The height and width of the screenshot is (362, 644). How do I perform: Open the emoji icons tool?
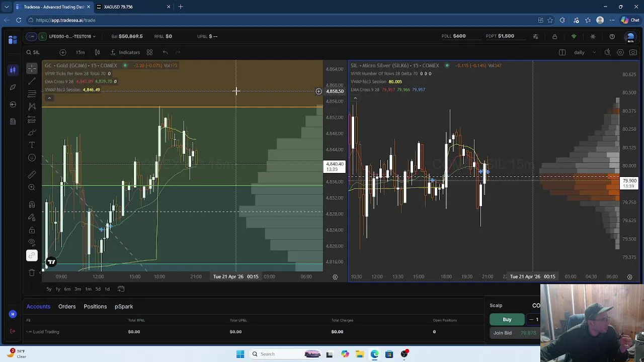pos(32,158)
